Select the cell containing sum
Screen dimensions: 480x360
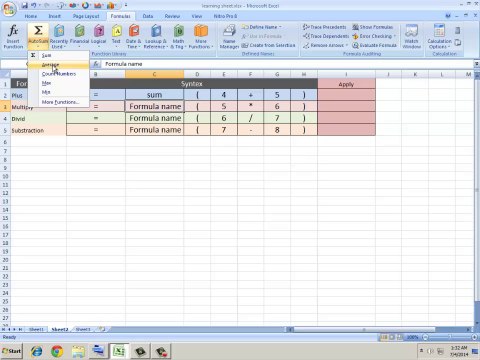[154, 95]
